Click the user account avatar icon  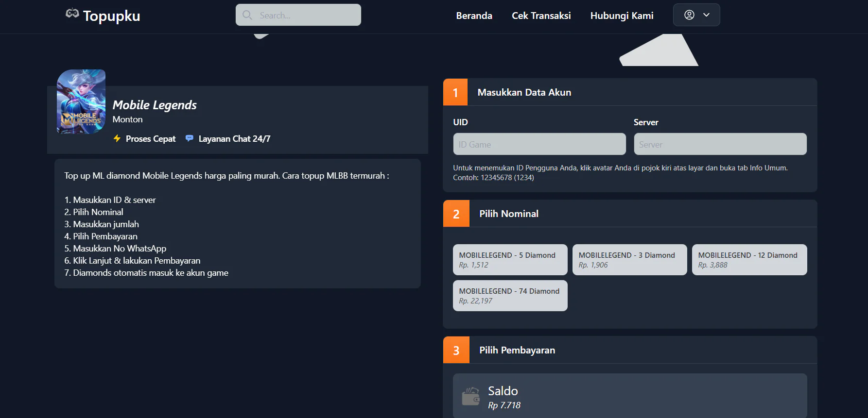[689, 15]
